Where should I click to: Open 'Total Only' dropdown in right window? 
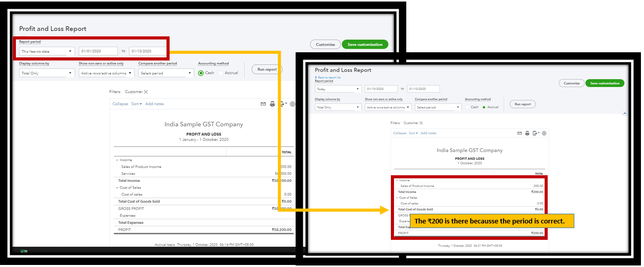click(338, 107)
